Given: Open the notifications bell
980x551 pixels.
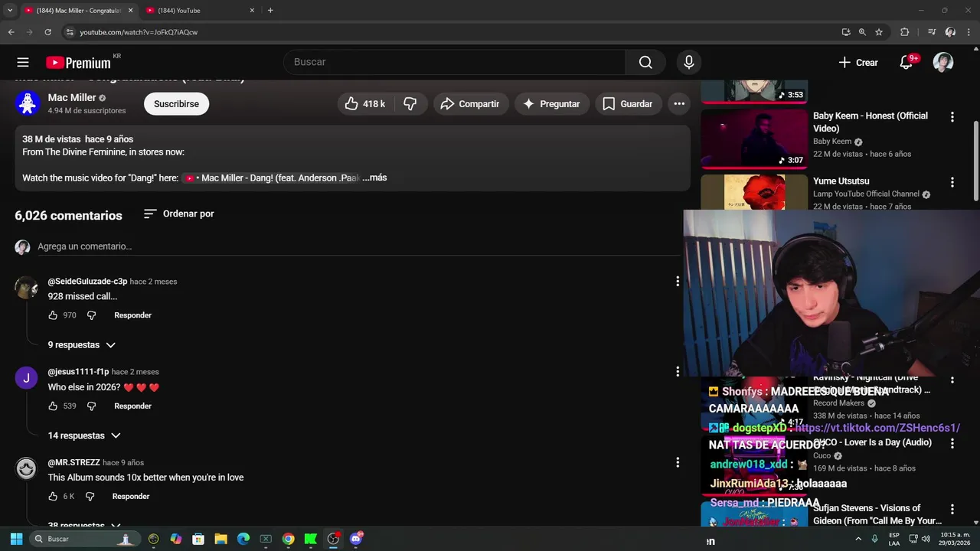Looking at the screenshot, I should [906, 63].
